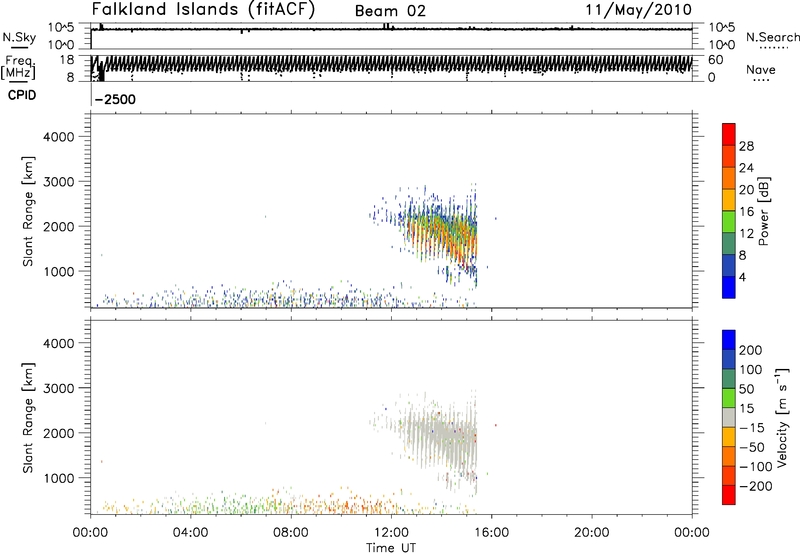Click the '20:00' time tick label
Image resolution: width=800 pixels, height=554 pixels.
click(x=592, y=533)
